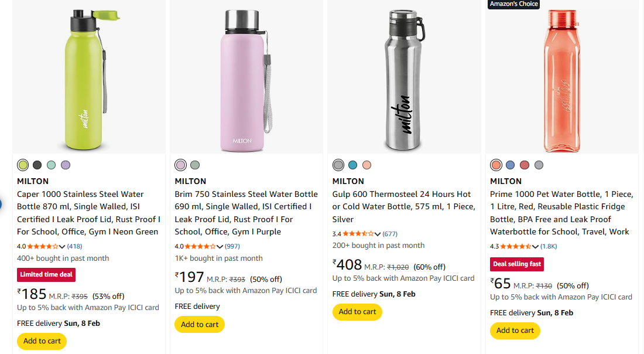Pick mint green swatch for Caper 1000
This screenshot has width=644, height=354.
(x=52, y=165)
